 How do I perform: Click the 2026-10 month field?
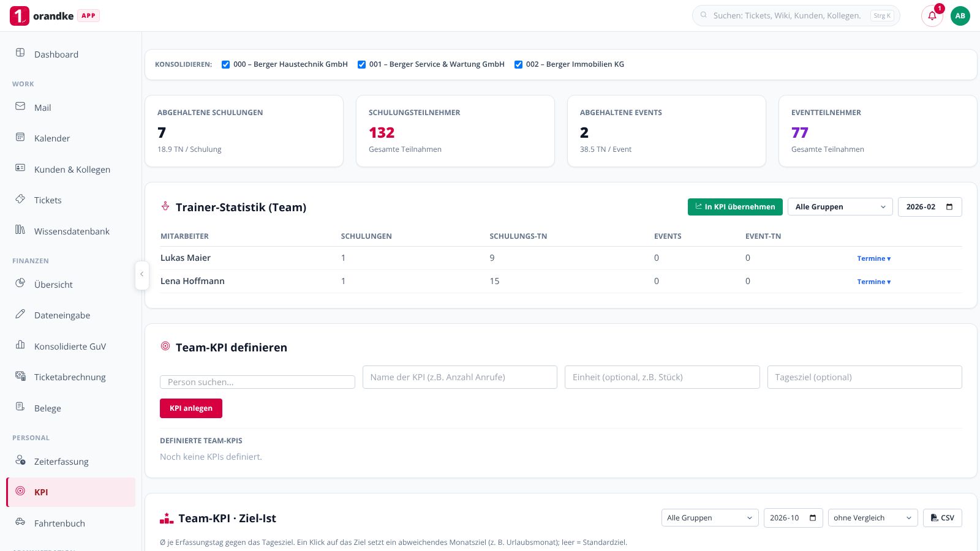(793, 518)
